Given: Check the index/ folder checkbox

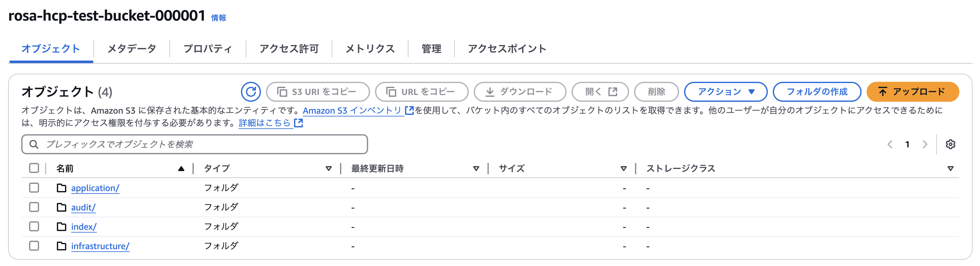Looking at the screenshot, I should coord(34,226).
